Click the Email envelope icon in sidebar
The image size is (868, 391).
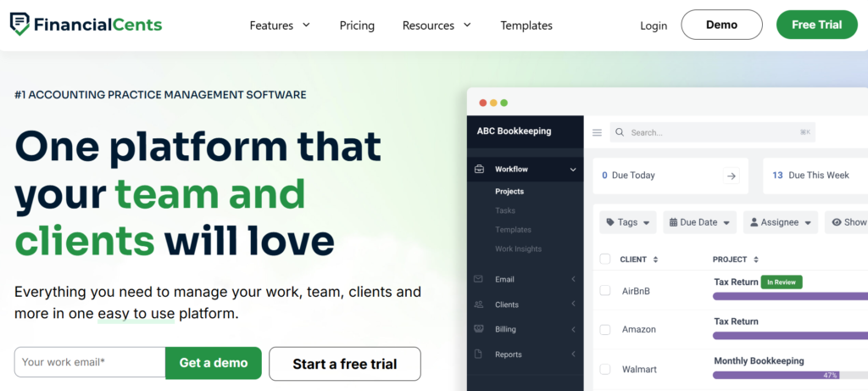pyautogui.click(x=478, y=279)
